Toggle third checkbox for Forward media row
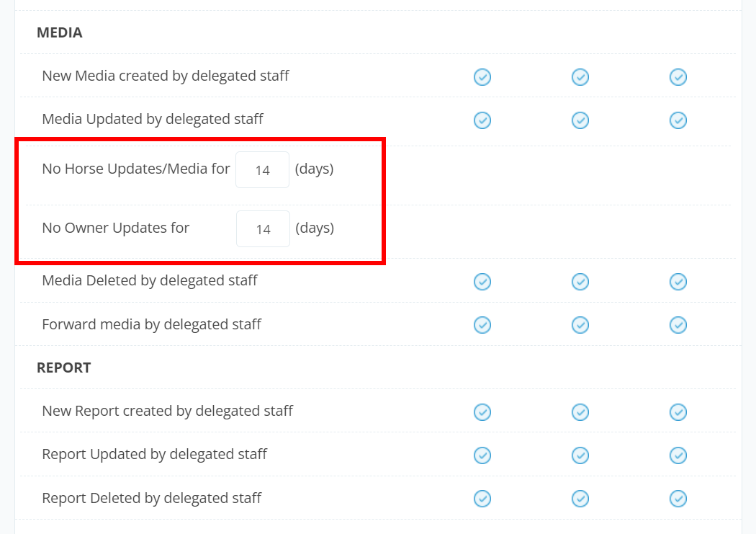This screenshot has height=534, width=756. pos(678,325)
